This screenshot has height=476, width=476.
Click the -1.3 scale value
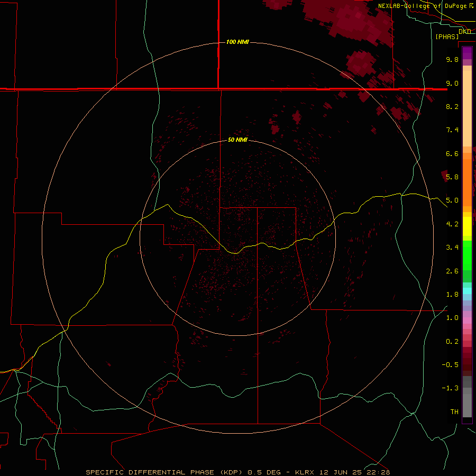click(450, 388)
